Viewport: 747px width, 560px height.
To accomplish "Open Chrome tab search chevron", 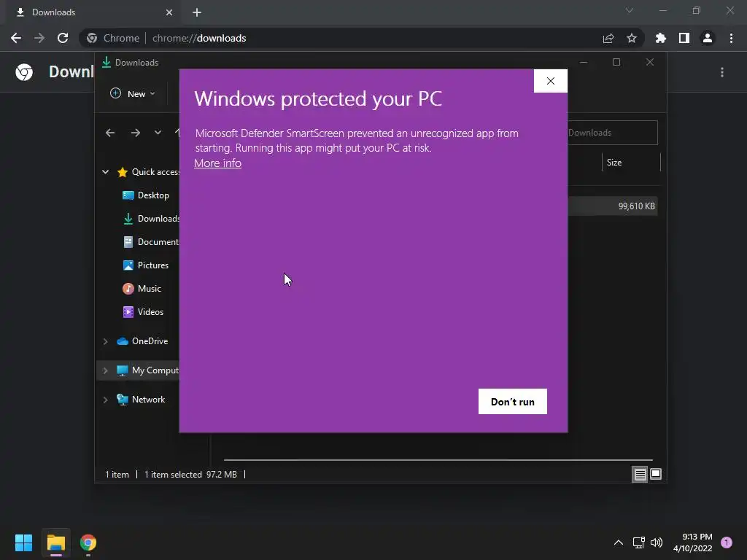I will pos(630,10).
